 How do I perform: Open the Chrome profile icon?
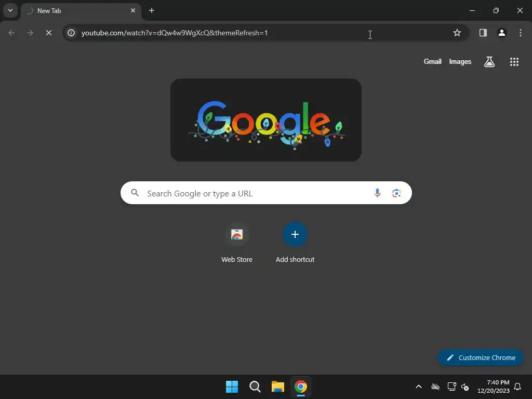(502, 33)
